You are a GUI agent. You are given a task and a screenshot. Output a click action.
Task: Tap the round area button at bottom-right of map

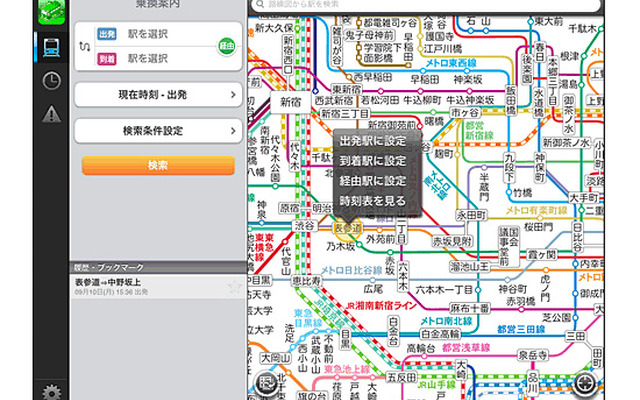pos(587,384)
